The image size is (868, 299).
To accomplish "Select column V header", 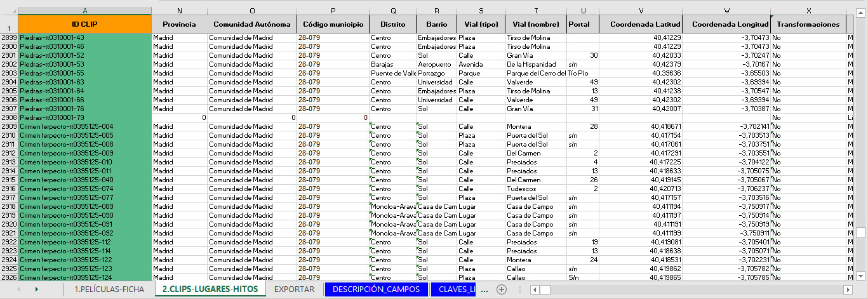I will 641,11.
